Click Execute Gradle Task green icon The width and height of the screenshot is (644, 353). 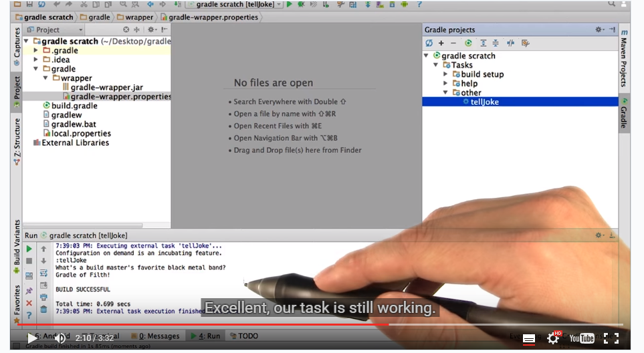pos(468,43)
